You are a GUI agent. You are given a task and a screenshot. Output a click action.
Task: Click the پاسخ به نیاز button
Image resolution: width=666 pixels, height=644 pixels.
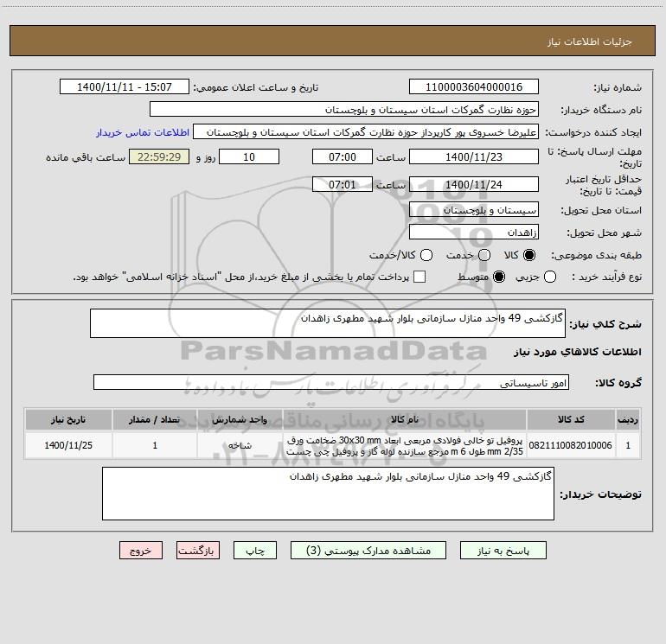coord(503,551)
